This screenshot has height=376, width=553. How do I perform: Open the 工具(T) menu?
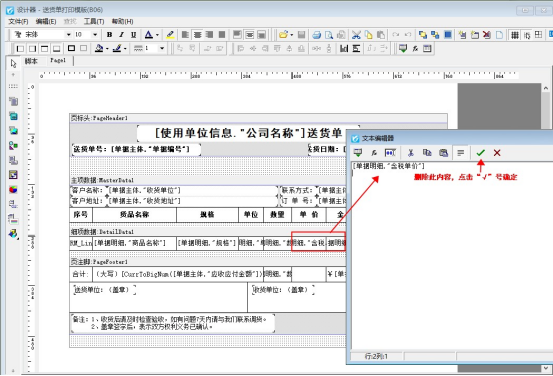pyautogui.click(x=94, y=22)
